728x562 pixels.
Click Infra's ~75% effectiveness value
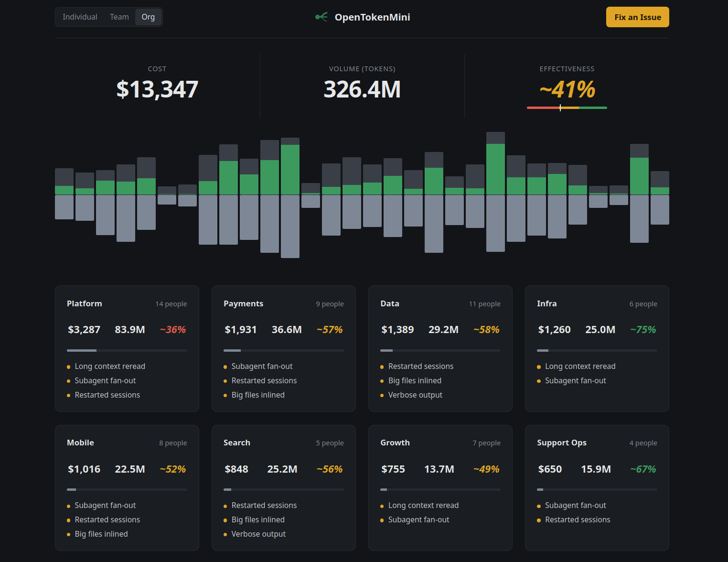[643, 330]
